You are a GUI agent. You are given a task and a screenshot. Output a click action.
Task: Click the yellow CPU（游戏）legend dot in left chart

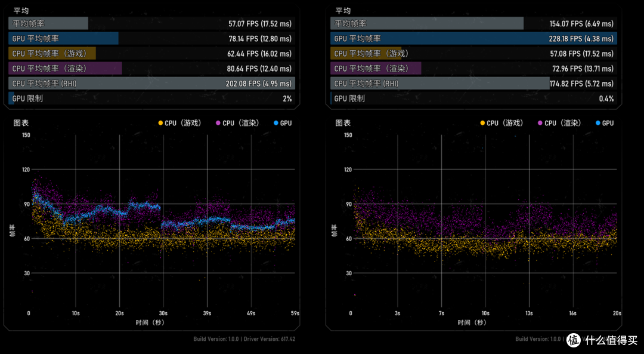[160, 123]
